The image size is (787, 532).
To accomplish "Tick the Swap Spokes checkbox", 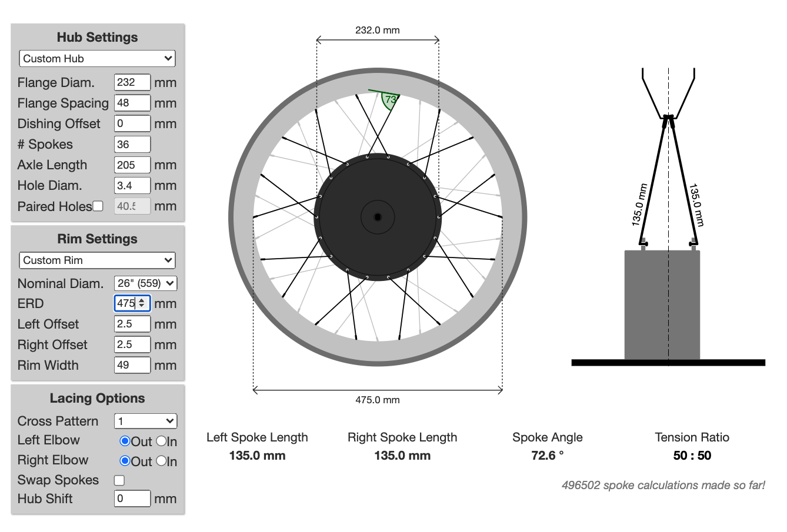I will (119, 480).
